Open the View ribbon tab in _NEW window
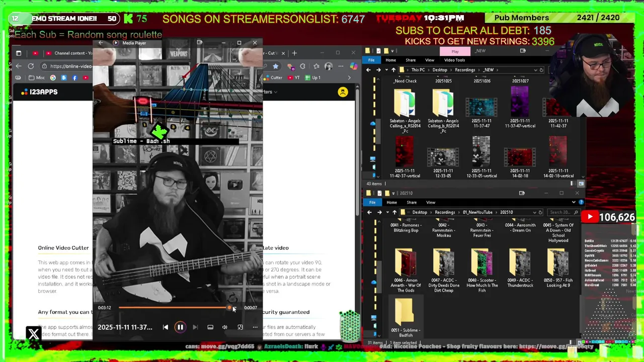 pyautogui.click(x=430, y=60)
